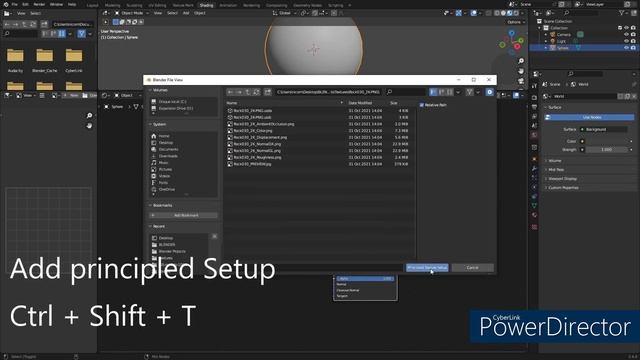The width and height of the screenshot is (640, 360).
Task: Select the Rock030_2K_Color.png file
Action: tap(253, 131)
